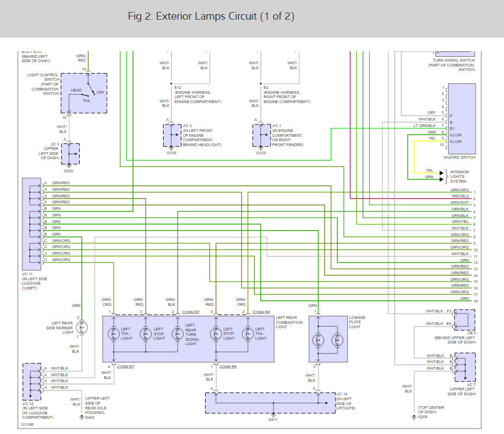Click the 121388 diagram number
504x434 pixels.
click(x=27, y=424)
